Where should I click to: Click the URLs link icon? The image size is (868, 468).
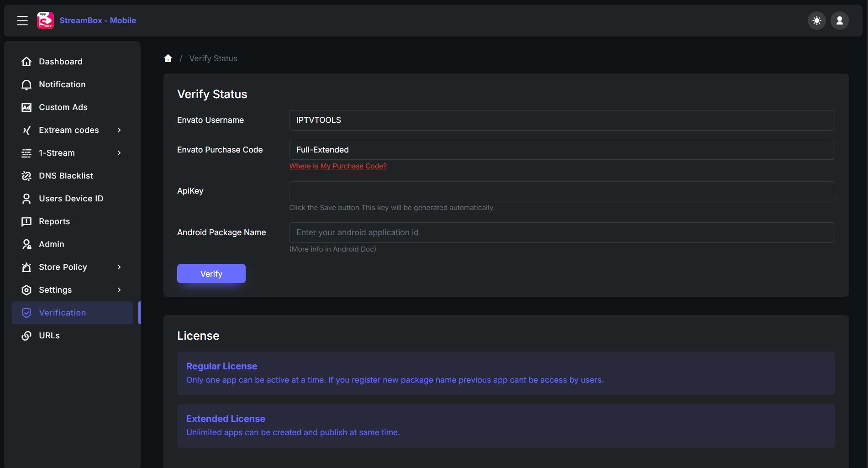click(26, 336)
